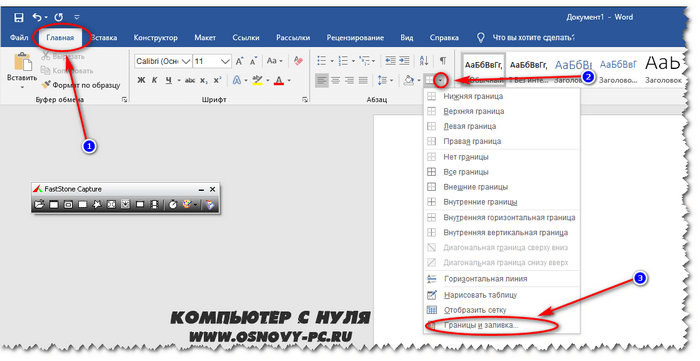Viewport: 700px width, 361px height.
Task: Click the Paste clipboard icon
Action: (22, 62)
